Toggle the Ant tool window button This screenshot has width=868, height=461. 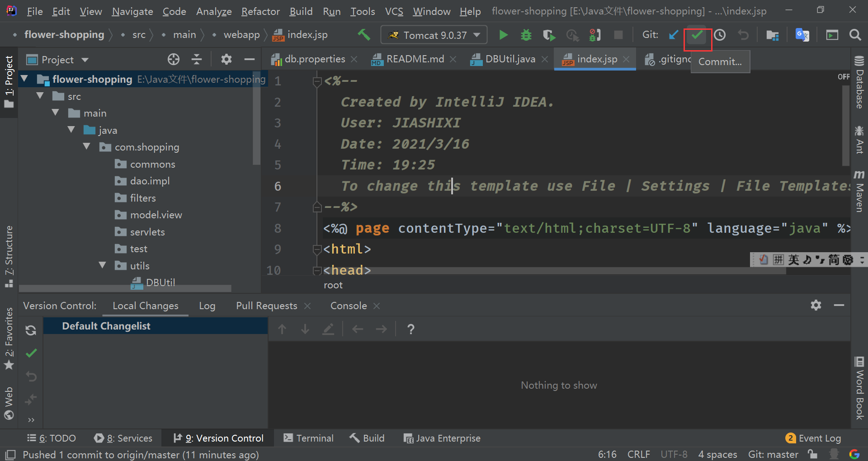click(x=859, y=140)
